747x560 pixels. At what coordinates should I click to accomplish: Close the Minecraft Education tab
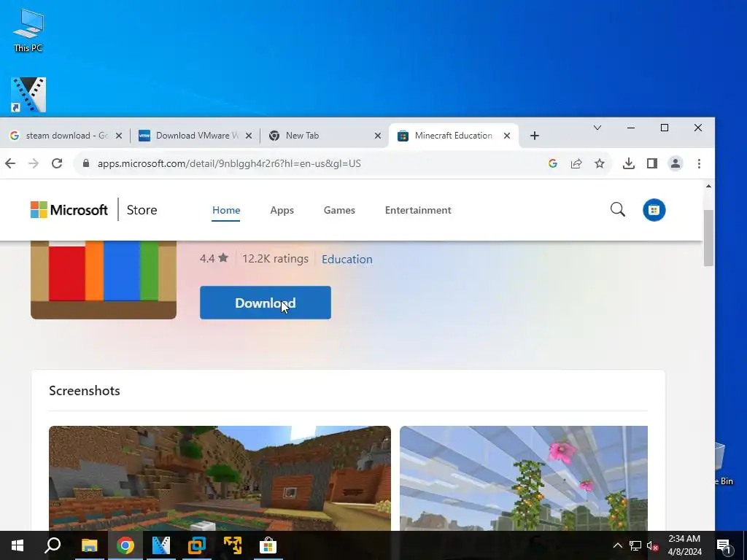tap(507, 136)
